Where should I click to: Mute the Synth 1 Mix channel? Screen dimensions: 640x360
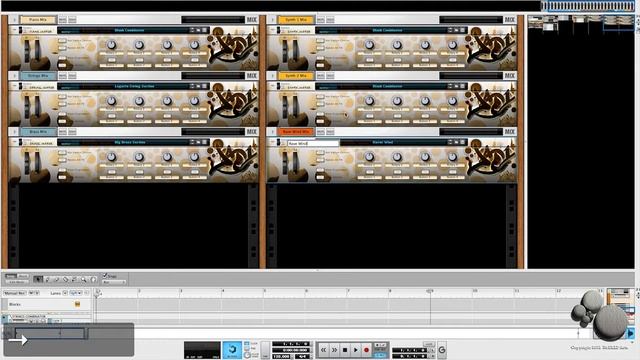(320, 20)
